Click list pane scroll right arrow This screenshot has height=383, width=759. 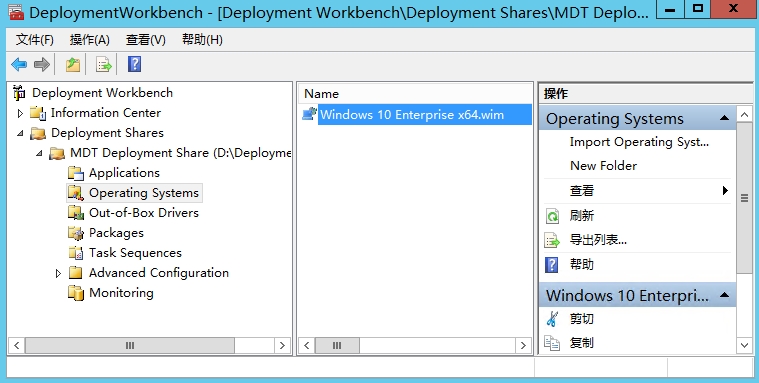(523, 345)
